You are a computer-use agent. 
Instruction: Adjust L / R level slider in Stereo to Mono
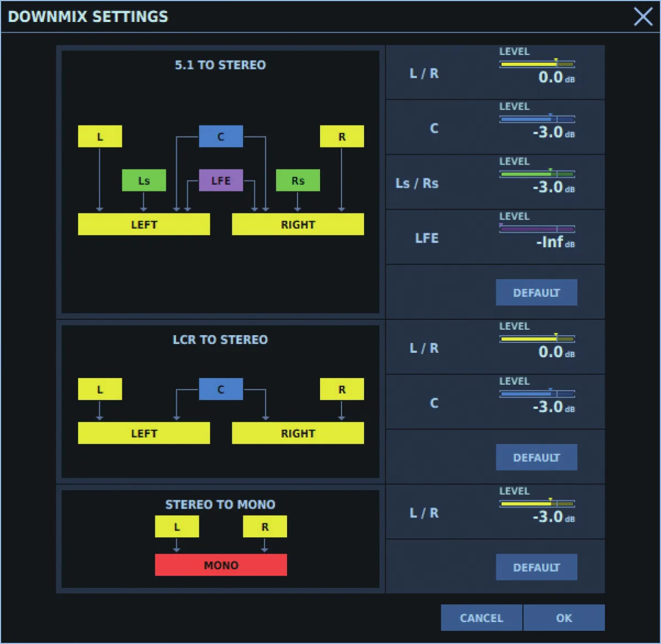[537, 503]
